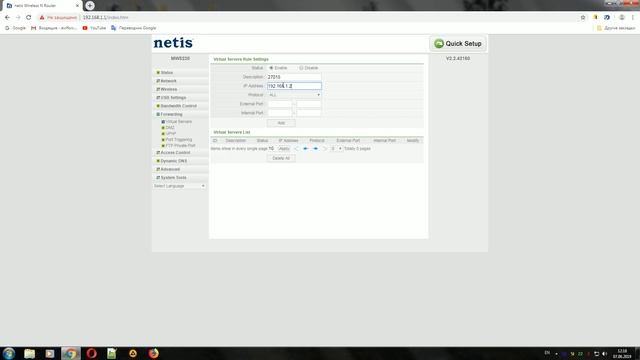The width and height of the screenshot is (640, 360).
Task: Go to next page with blue right arrow
Action: pos(316,149)
